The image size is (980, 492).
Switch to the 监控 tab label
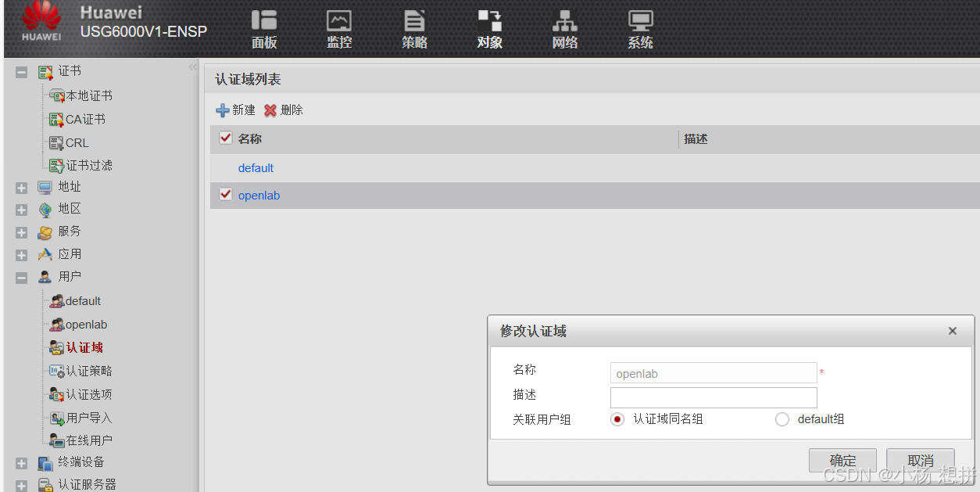(x=339, y=43)
